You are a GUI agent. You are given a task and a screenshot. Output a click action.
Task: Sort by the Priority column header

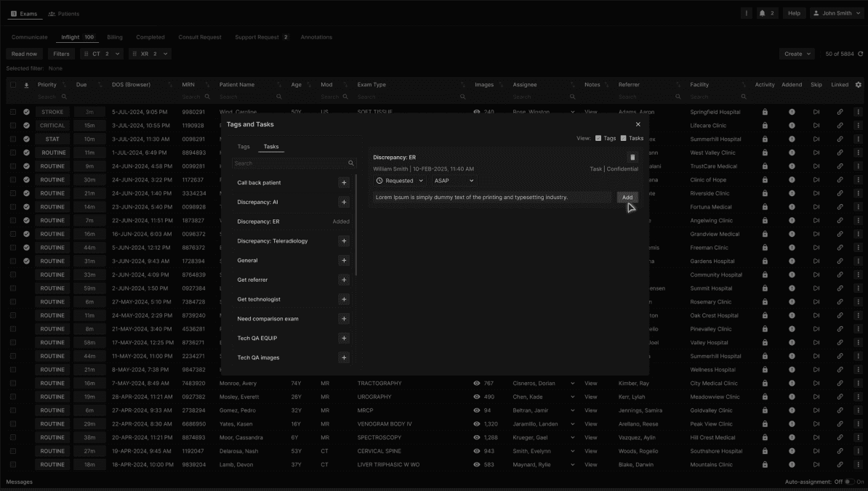click(x=47, y=84)
